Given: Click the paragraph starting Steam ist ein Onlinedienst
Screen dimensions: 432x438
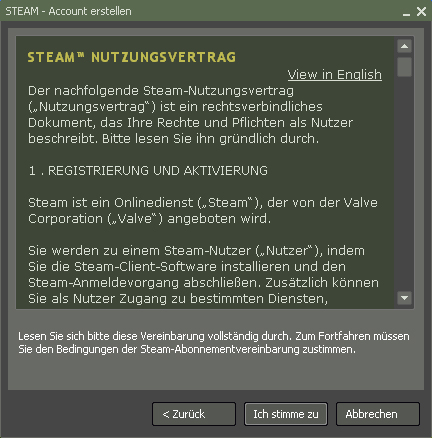Looking at the screenshot, I should (x=203, y=211).
